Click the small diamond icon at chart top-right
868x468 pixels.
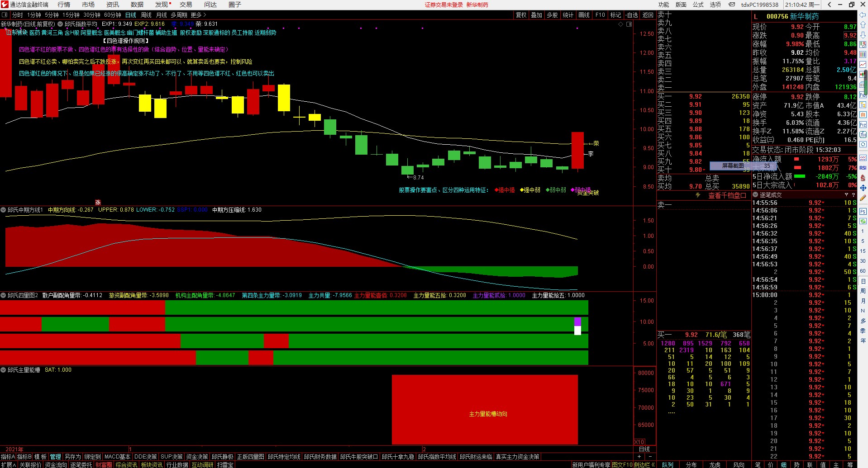pyautogui.click(x=620, y=24)
